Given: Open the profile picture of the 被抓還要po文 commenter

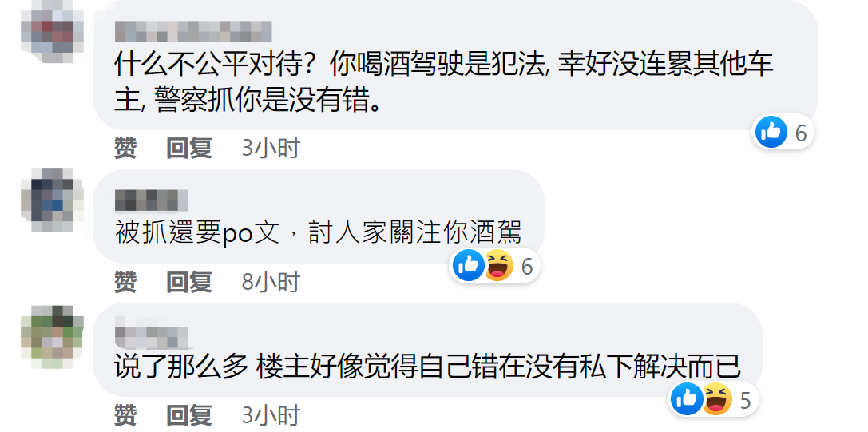Looking at the screenshot, I should coord(52,200).
